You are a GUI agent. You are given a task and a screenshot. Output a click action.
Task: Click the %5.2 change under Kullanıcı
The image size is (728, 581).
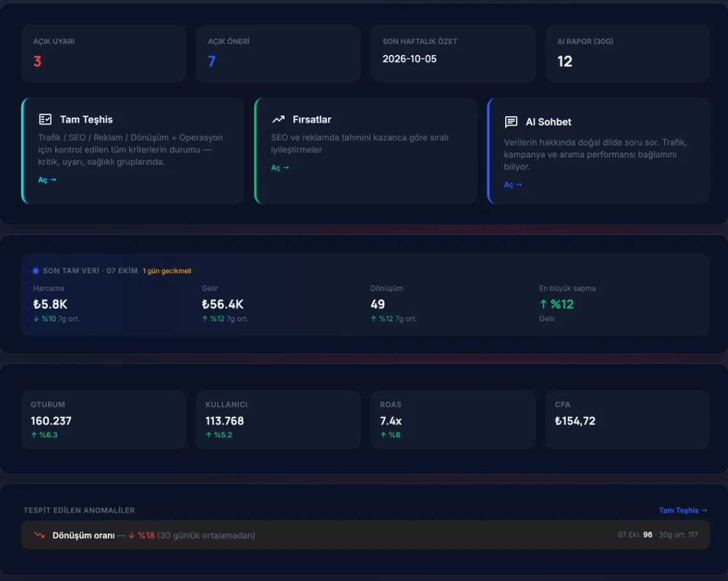(x=218, y=435)
